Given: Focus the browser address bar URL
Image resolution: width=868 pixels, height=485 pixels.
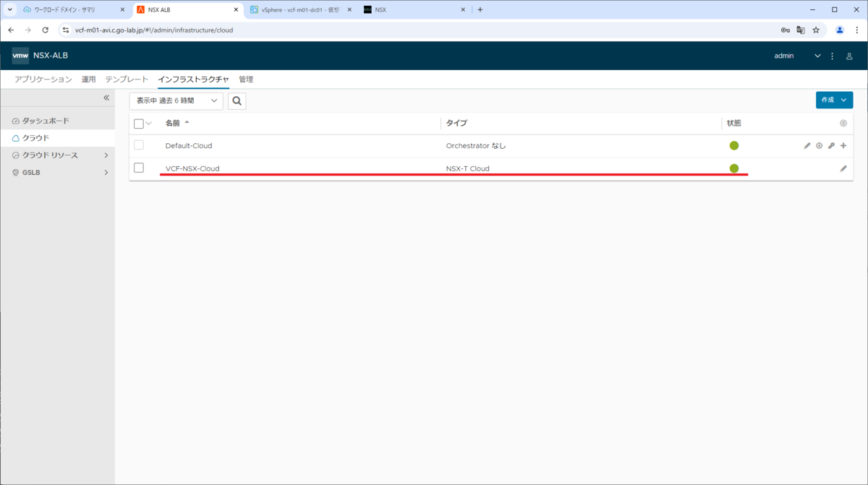Looking at the screenshot, I should 154,30.
